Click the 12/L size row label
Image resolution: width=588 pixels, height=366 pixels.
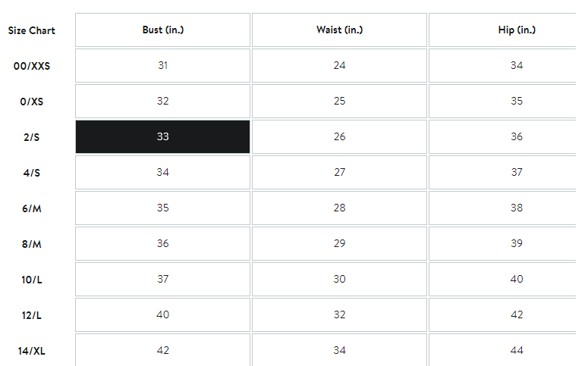pyautogui.click(x=31, y=315)
